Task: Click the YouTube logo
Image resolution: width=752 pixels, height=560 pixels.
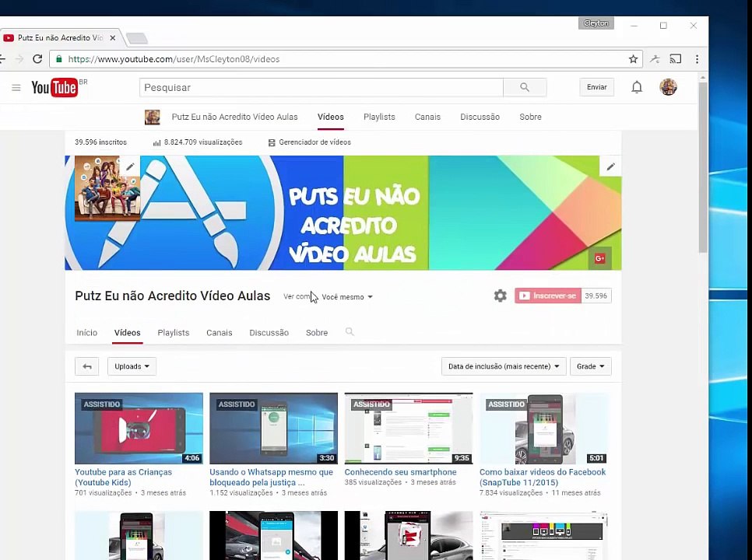Action: [x=54, y=88]
